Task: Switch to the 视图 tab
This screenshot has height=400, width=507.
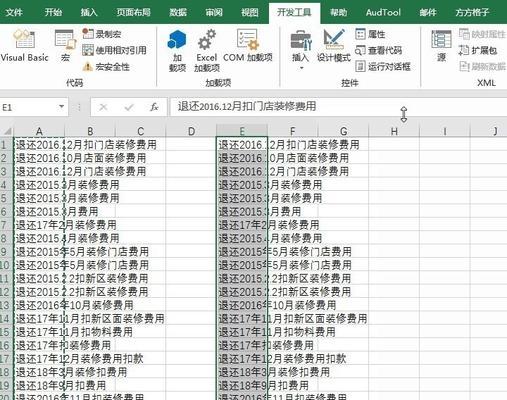Action: [x=249, y=12]
